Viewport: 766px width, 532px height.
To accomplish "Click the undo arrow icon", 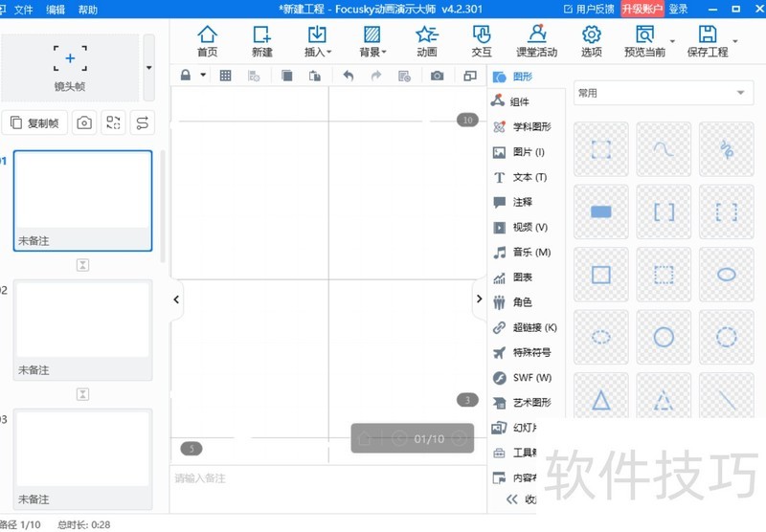I will [x=348, y=76].
